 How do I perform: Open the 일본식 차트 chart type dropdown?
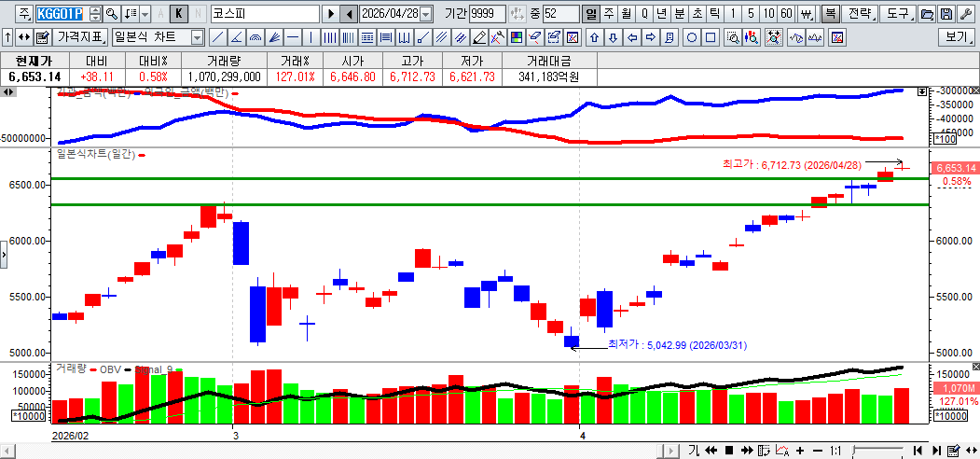pos(197,37)
